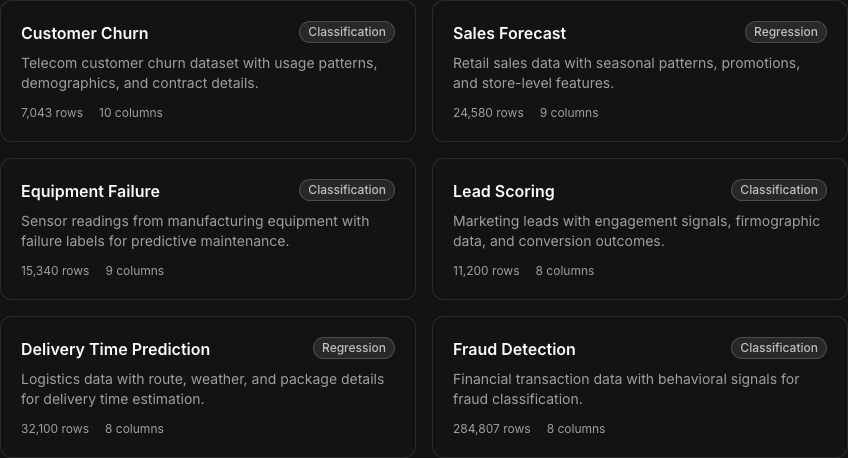Click Classification tag on Equipment Failure
848x458 pixels.
pyautogui.click(x=347, y=190)
